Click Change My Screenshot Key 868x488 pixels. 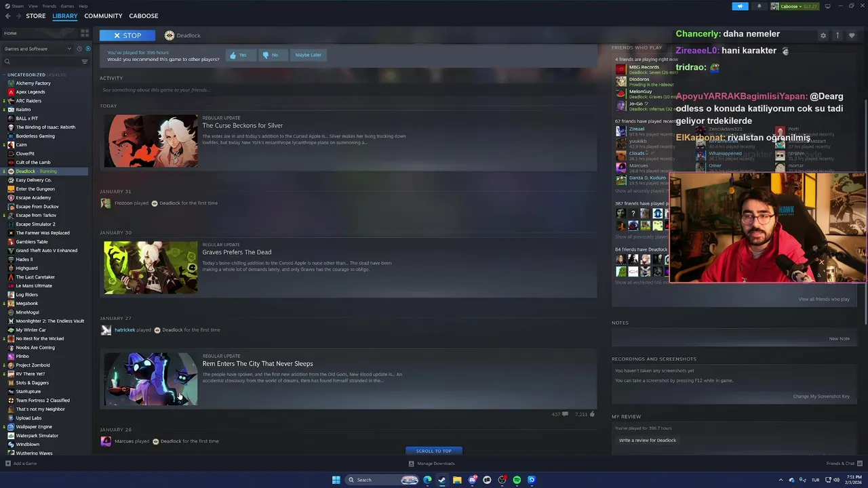coord(821,396)
